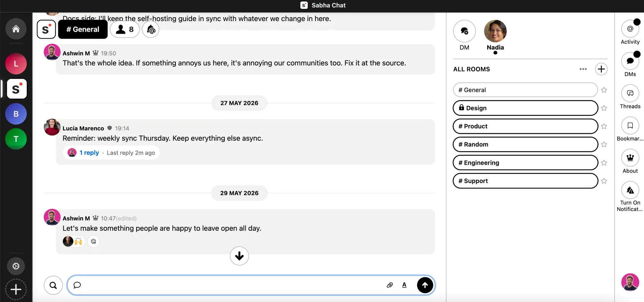
Task: Show the 8 room members
Action: (x=125, y=29)
